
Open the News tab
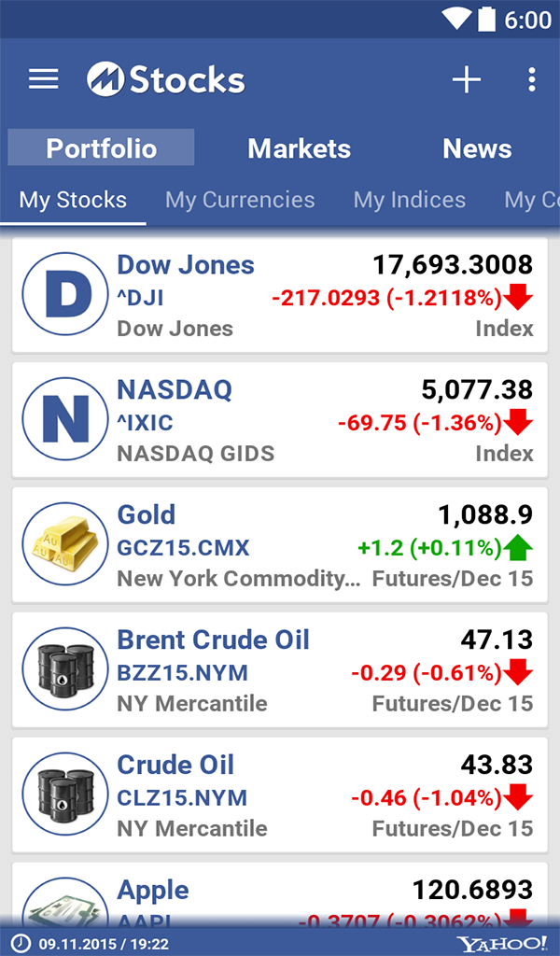pos(477,148)
